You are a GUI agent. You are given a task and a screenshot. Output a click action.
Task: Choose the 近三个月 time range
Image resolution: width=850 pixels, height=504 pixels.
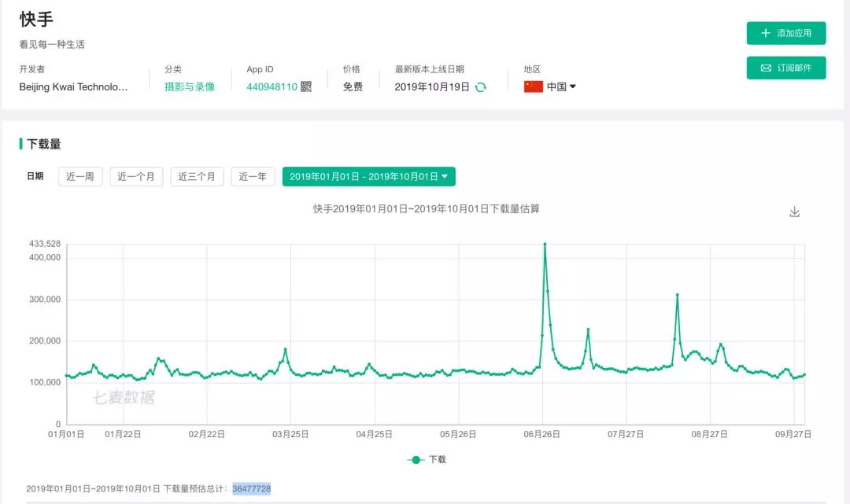(x=197, y=177)
